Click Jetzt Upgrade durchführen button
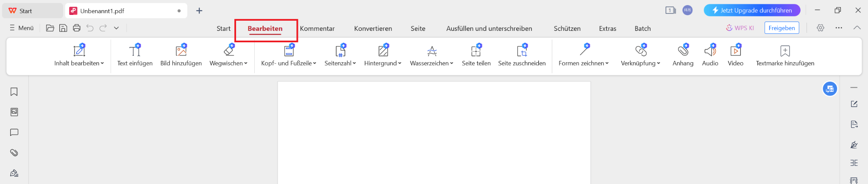The height and width of the screenshot is (184, 868). click(752, 10)
